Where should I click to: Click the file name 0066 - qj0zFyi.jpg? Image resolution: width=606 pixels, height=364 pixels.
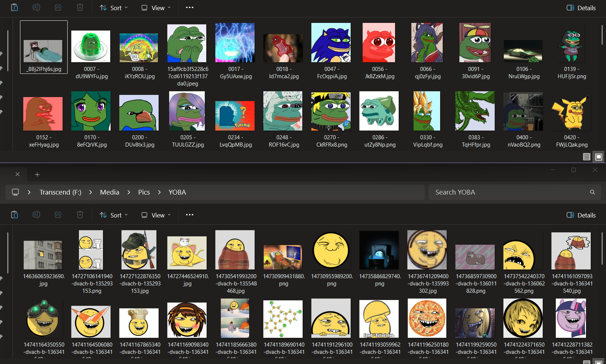click(428, 73)
